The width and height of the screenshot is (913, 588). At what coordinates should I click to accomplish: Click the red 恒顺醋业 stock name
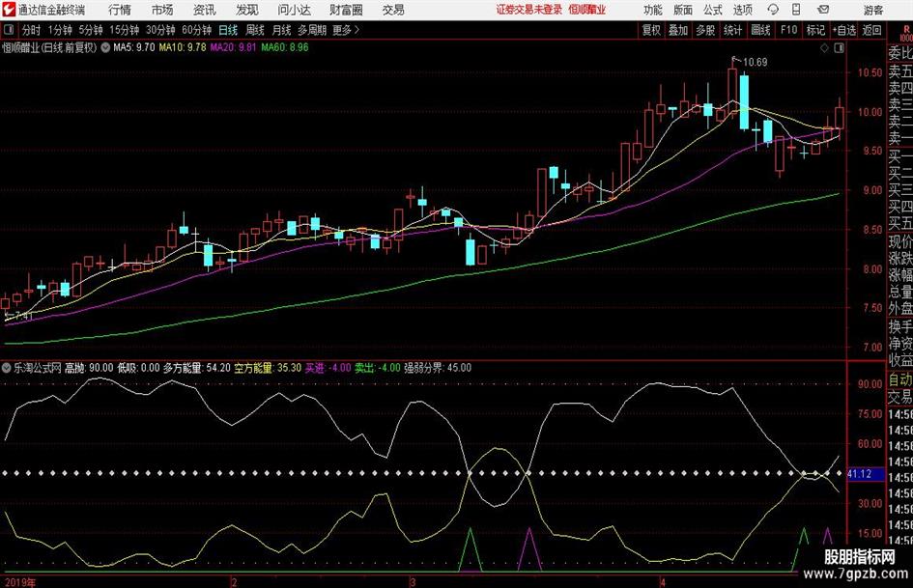point(587,10)
